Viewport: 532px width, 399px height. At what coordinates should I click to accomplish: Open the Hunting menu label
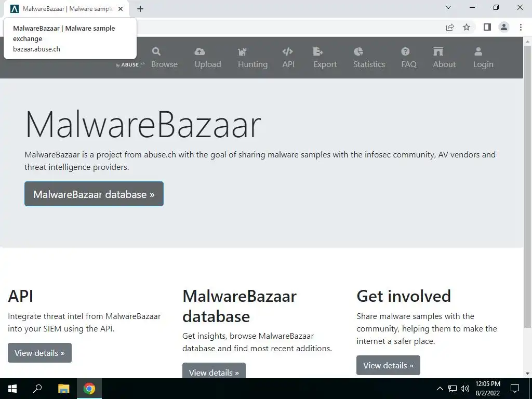pos(253,64)
